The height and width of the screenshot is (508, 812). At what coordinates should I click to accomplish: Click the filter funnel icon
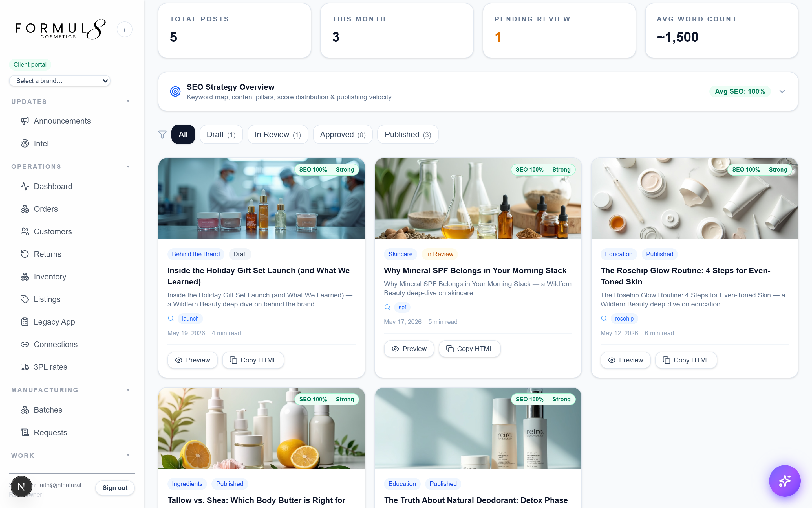[162, 134]
